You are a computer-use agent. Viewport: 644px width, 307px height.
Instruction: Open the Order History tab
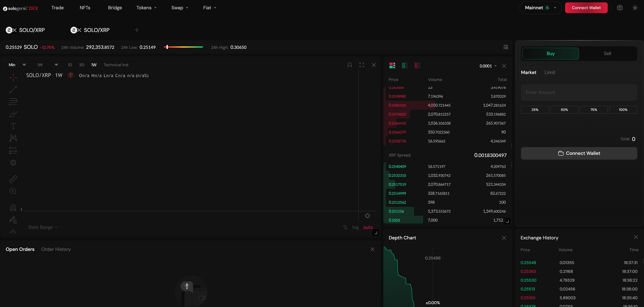[56, 249]
